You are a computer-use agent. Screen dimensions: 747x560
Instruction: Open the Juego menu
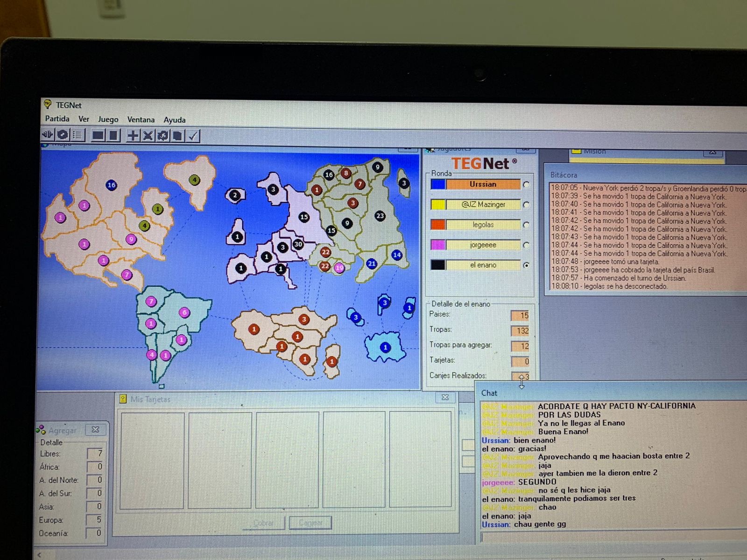(x=108, y=119)
